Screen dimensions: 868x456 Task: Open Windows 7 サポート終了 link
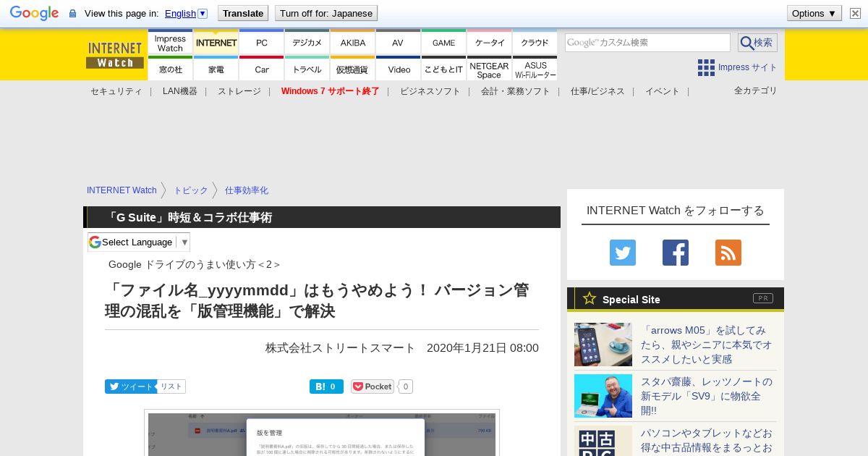[x=330, y=91]
